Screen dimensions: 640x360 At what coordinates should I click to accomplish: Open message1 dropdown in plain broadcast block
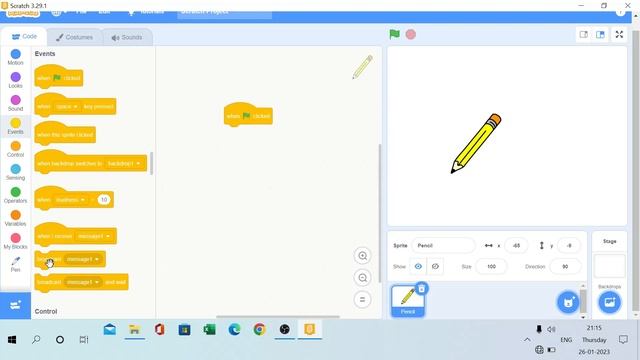[83, 259]
